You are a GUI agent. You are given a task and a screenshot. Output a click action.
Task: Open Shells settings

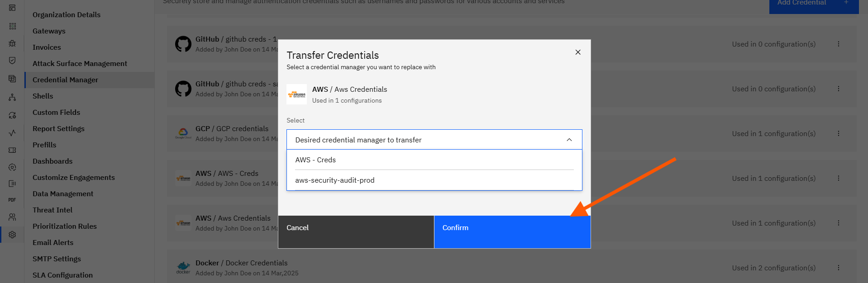pyautogui.click(x=43, y=96)
